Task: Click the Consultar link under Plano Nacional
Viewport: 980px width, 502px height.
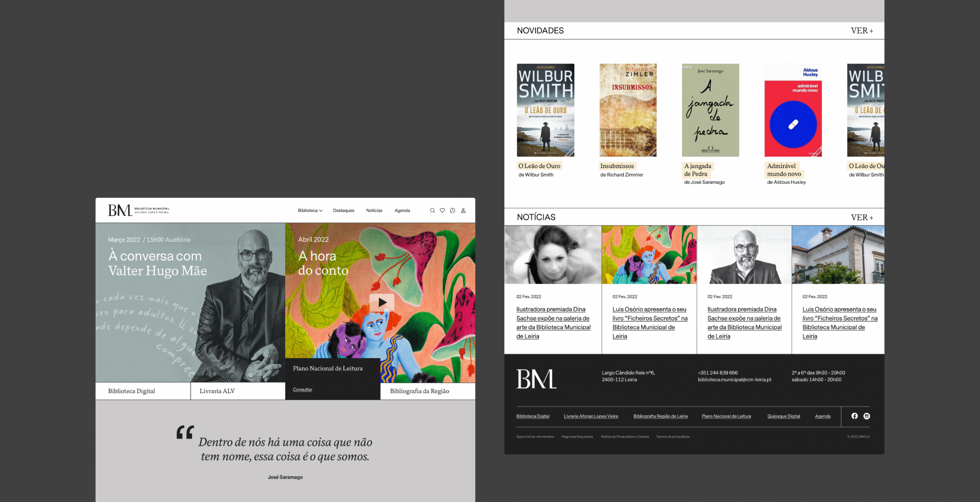Action: pos(302,389)
